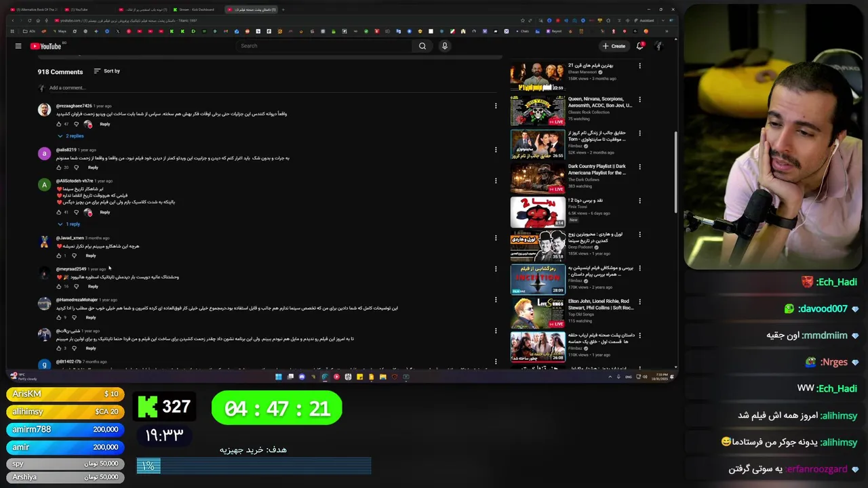The width and height of the screenshot is (868, 488).
Task: Open @rezaaghaee7426 channel via username
Action: (74, 106)
